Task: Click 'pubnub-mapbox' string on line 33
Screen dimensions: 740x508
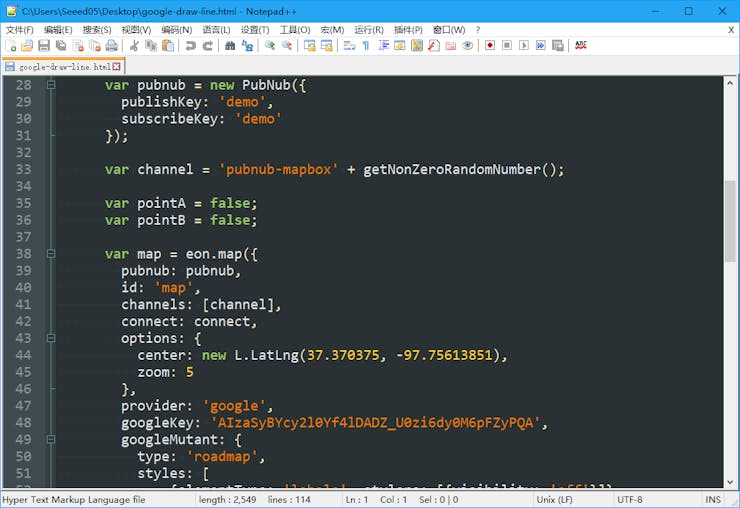Action: tap(278, 169)
